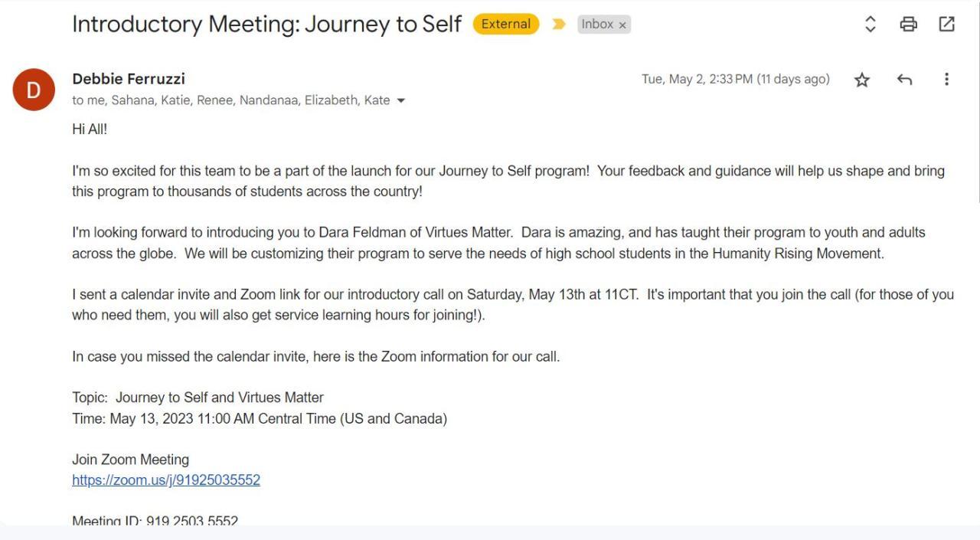Star the message from Debbie Ferruzzi
The width and height of the screenshot is (980, 540).
[862, 80]
